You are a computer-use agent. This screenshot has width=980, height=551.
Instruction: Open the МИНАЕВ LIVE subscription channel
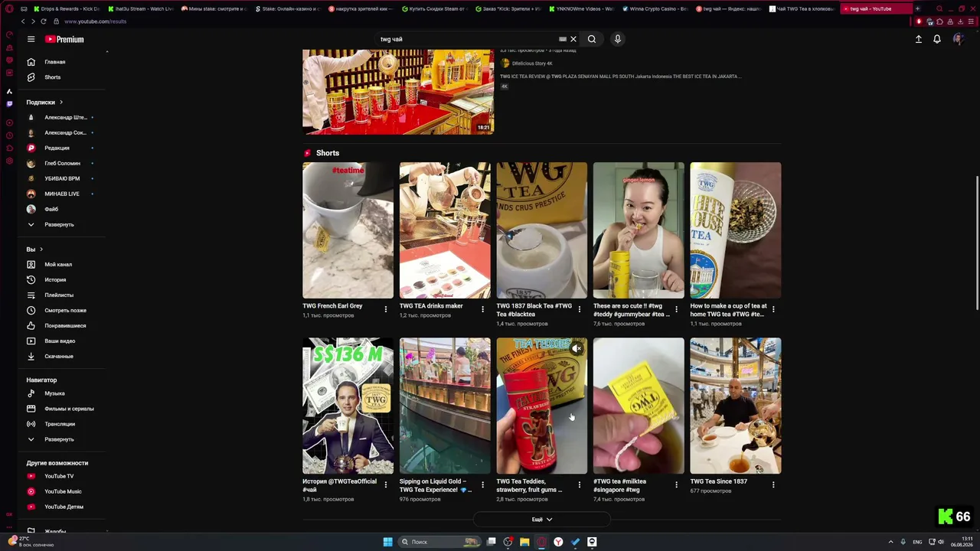point(60,194)
